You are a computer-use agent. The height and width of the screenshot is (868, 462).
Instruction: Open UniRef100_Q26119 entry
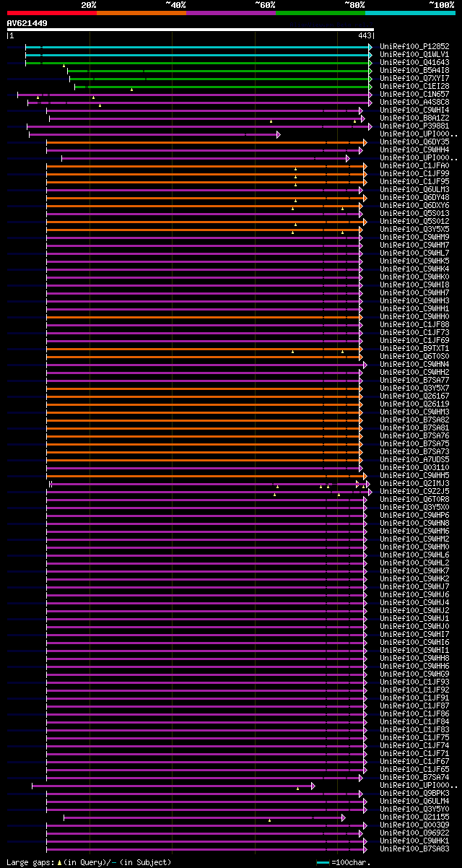tap(415, 404)
